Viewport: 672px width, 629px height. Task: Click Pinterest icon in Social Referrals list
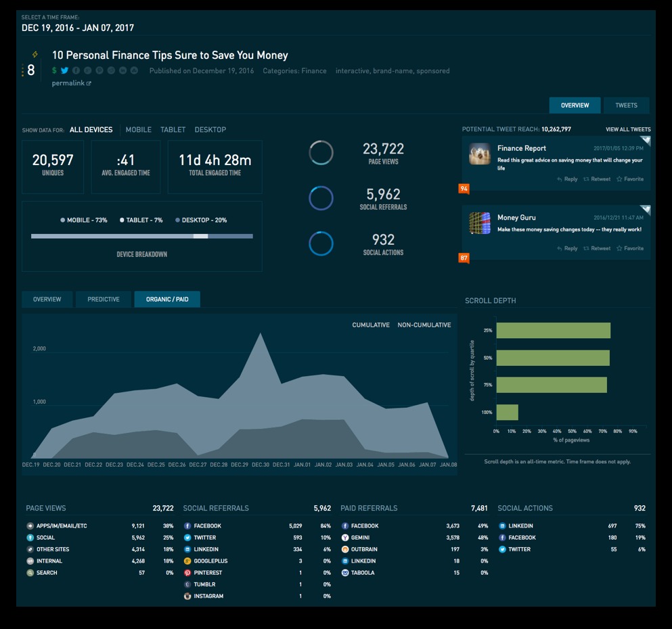187,573
